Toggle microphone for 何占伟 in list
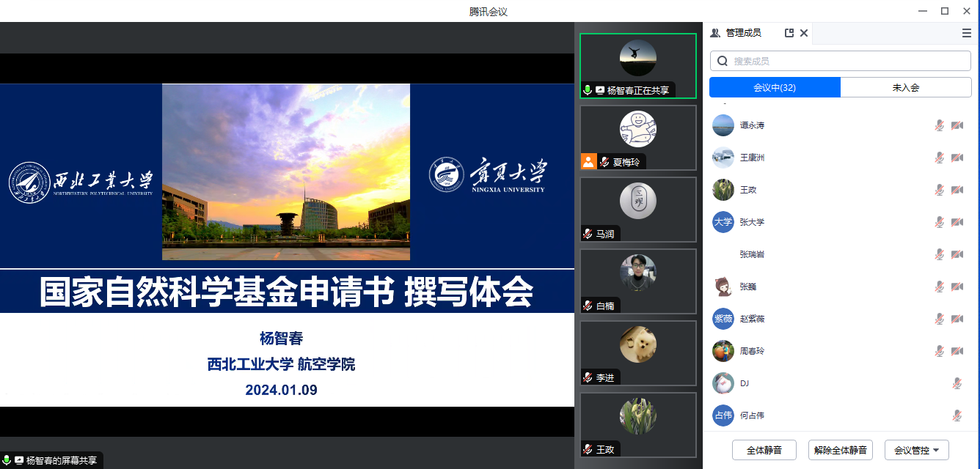 pyautogui.click(x=957, y=416)
